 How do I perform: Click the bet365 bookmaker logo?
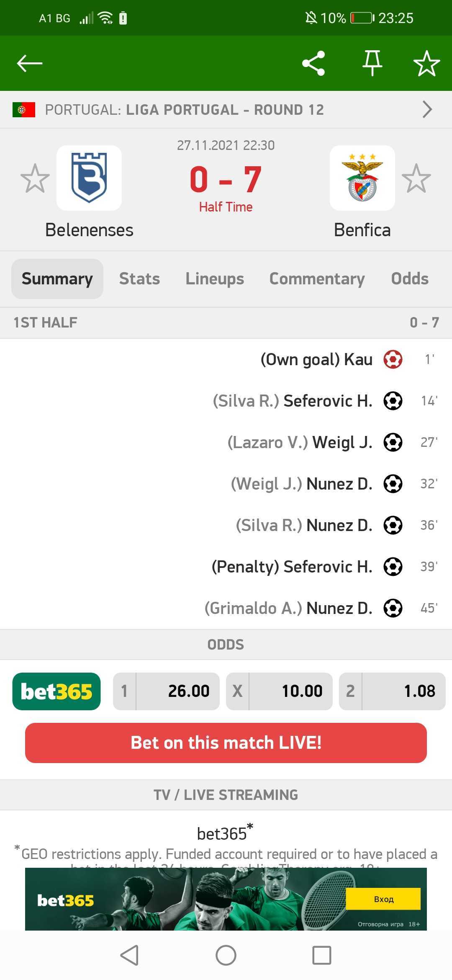56,691
